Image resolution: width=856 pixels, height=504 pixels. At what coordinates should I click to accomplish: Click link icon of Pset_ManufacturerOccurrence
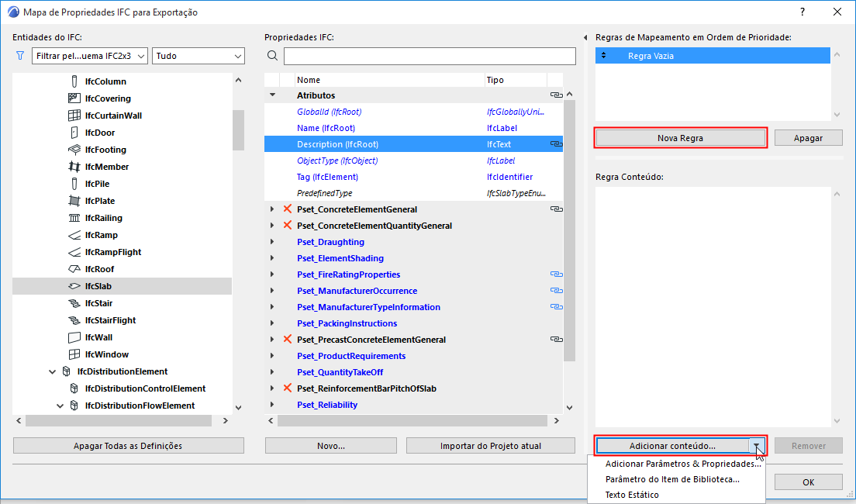click(556, 291)
